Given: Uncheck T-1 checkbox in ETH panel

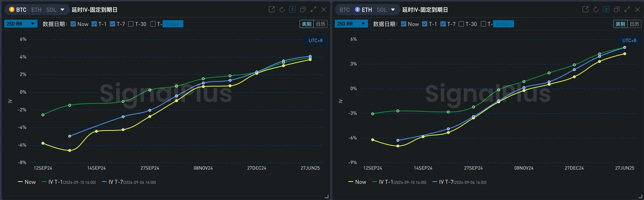Looking at the screenshot, I should coord(425,24).
